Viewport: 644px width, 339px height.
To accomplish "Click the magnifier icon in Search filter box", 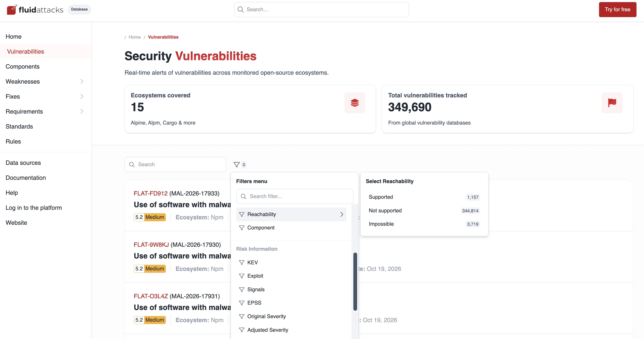I will [243, 196].
